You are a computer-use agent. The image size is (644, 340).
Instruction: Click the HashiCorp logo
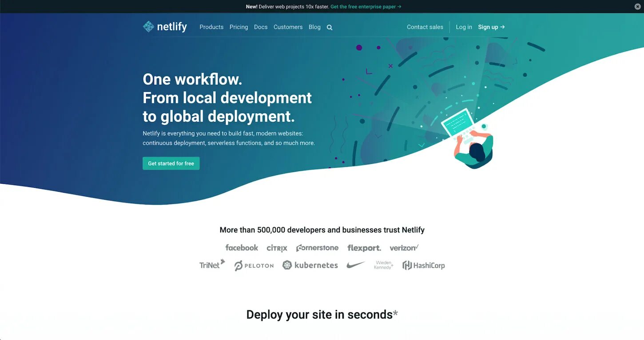[423, 265]
